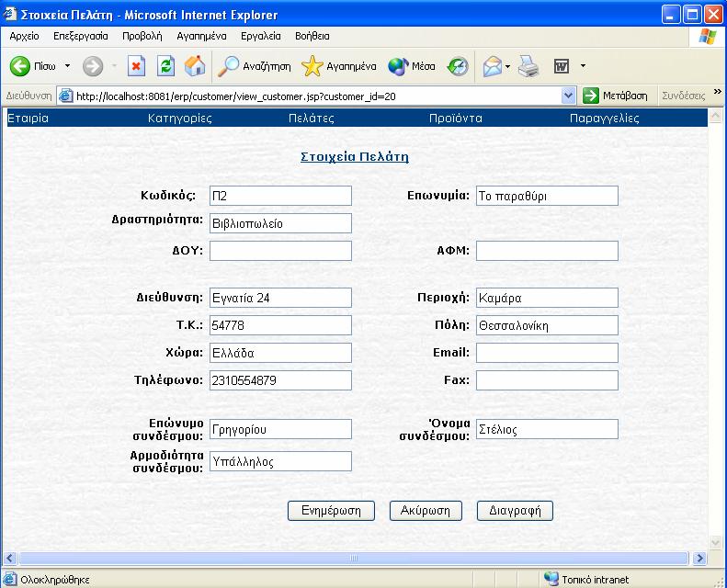Open the Αρχείο menu
Viewport: 727px width, 588px height.
click(24, 36)
